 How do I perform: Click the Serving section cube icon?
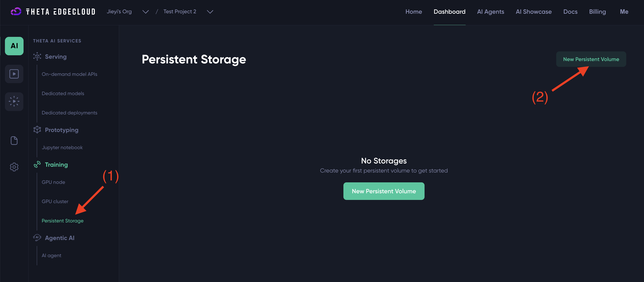point(37,57)
